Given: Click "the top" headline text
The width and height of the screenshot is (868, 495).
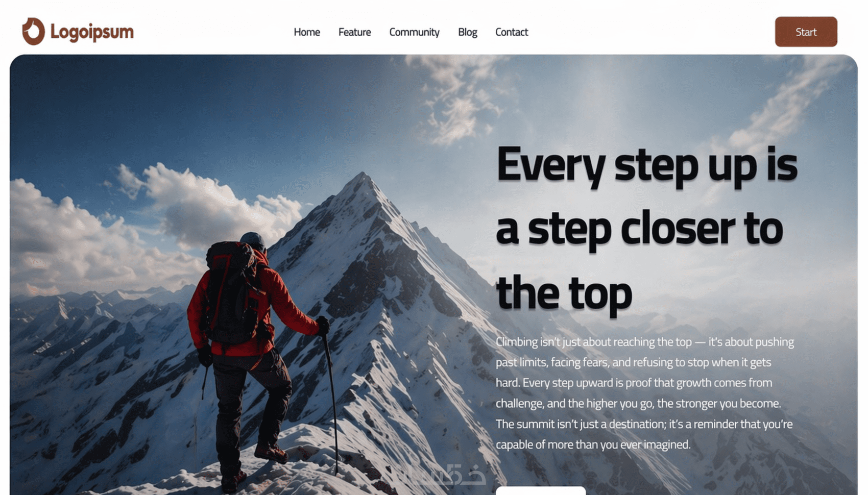Looking at the screenshot, I should (x=564, y=294).
